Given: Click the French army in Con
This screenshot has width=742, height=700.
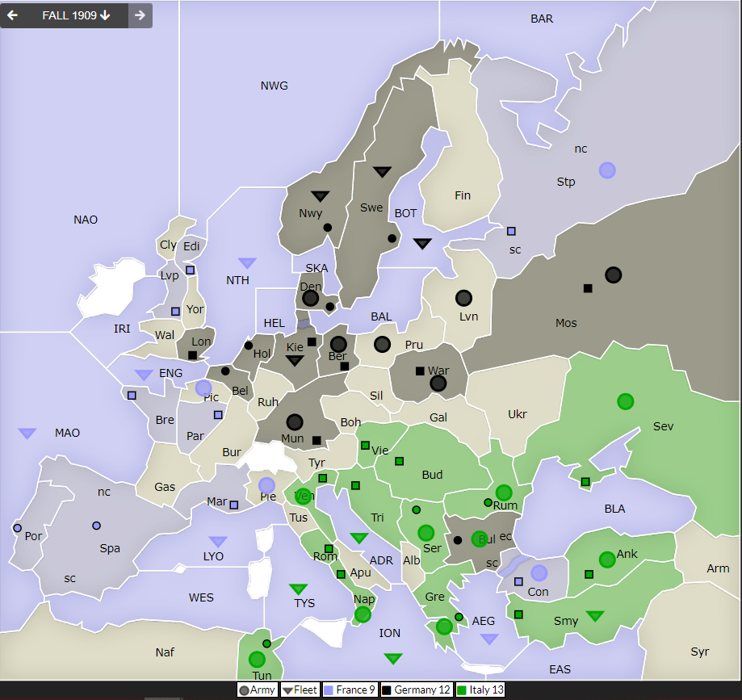Looking at the screenshot, I should (539, 572).
